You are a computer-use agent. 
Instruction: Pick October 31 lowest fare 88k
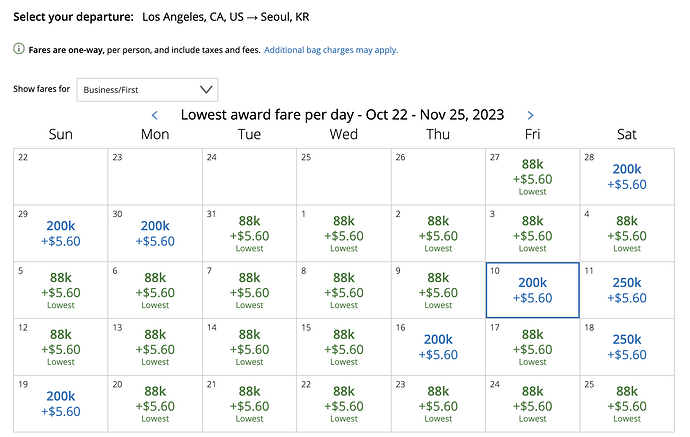tap(249, 234)
